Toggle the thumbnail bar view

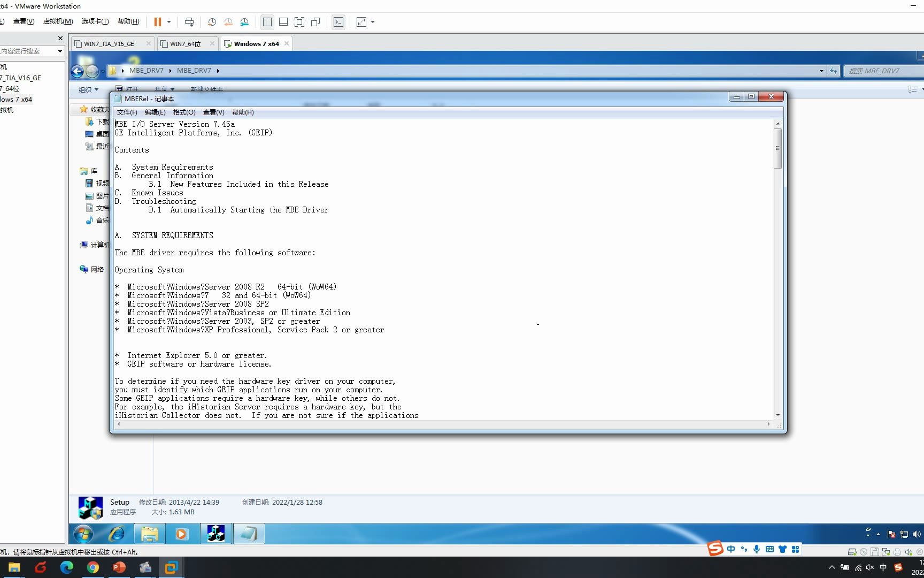pos(283,22)
